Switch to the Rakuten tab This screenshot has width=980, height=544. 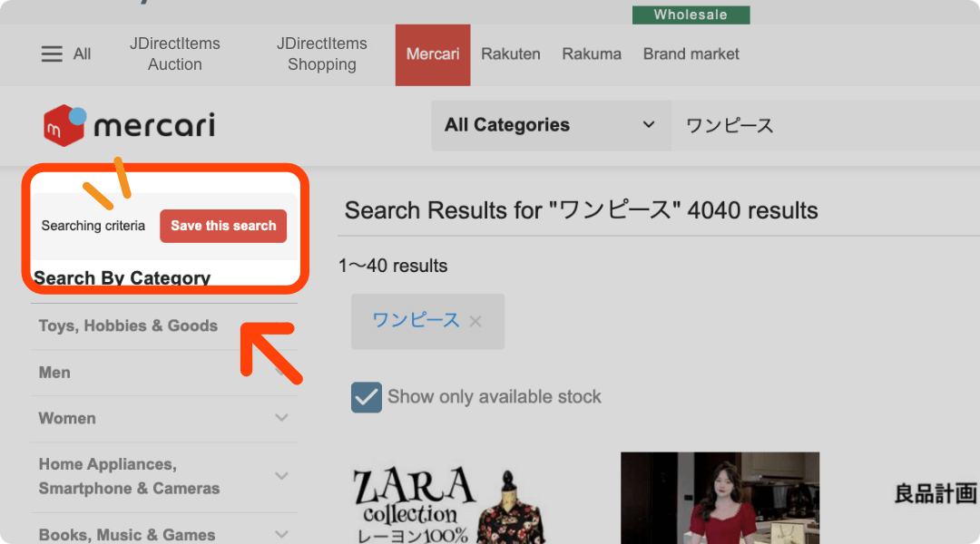[x=511, y=54]
